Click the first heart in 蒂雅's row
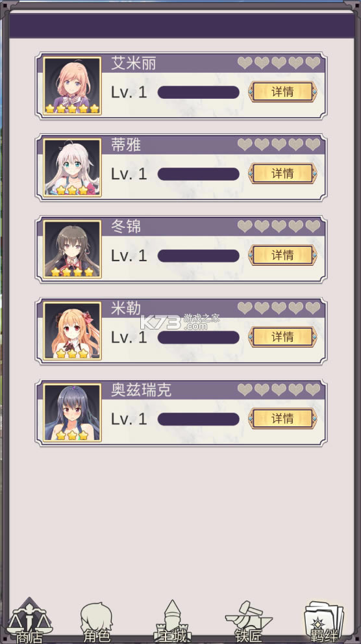361x644 pixels. (x=245, y=144)
